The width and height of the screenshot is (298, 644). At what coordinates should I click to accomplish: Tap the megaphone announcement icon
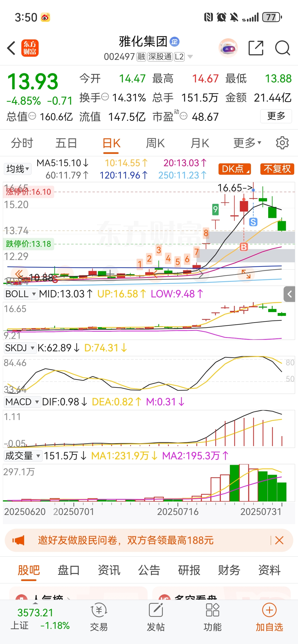[18, 540]
